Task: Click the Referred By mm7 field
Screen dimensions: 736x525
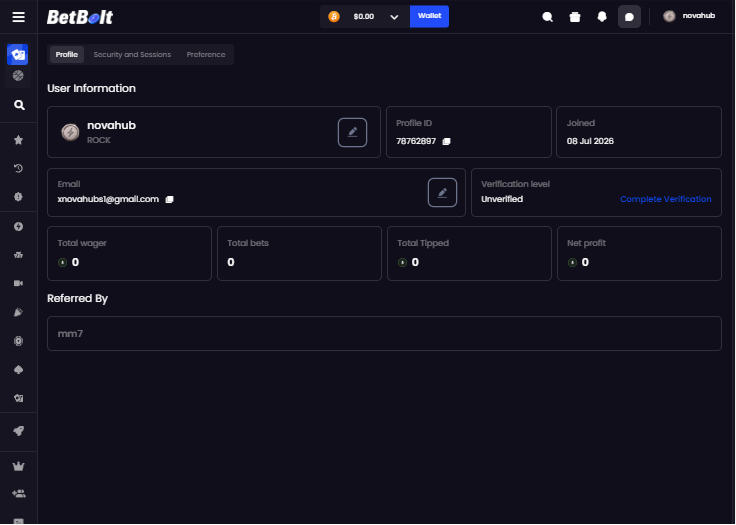Action: click(x=384, y=333)
